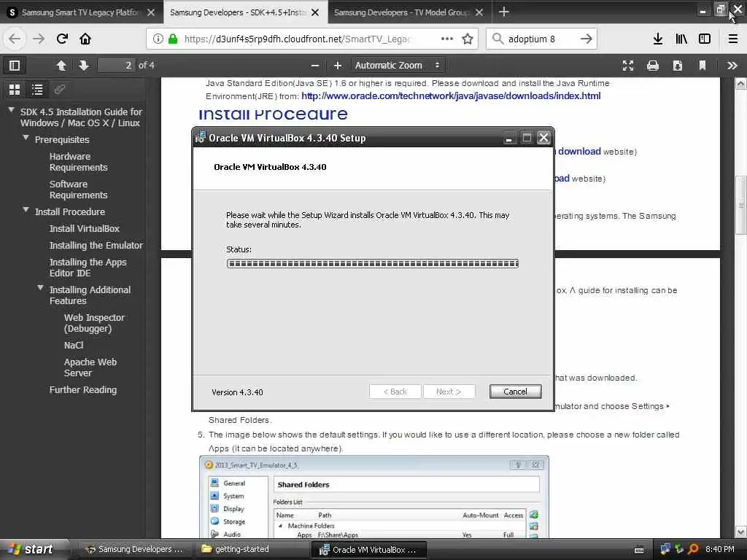Bookmark this page with the star
Viewport: 747px width, 560px height.
click(x=468, y=39)
